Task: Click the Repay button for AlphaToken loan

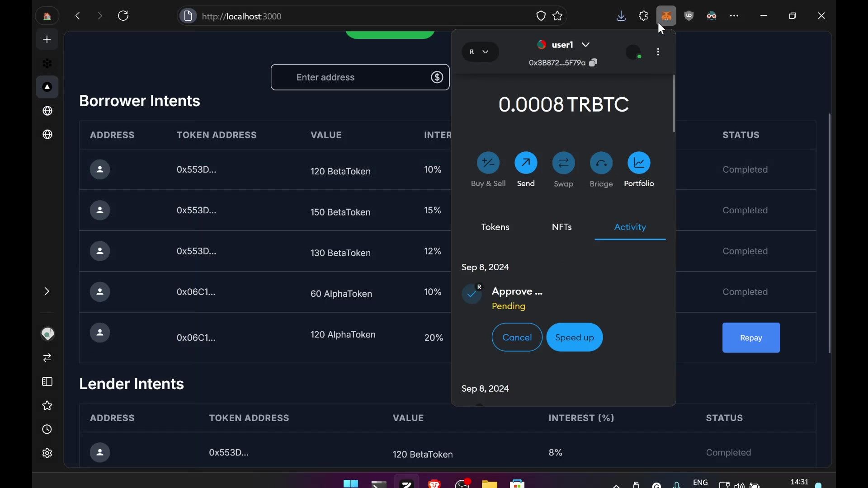Action: 751,337
